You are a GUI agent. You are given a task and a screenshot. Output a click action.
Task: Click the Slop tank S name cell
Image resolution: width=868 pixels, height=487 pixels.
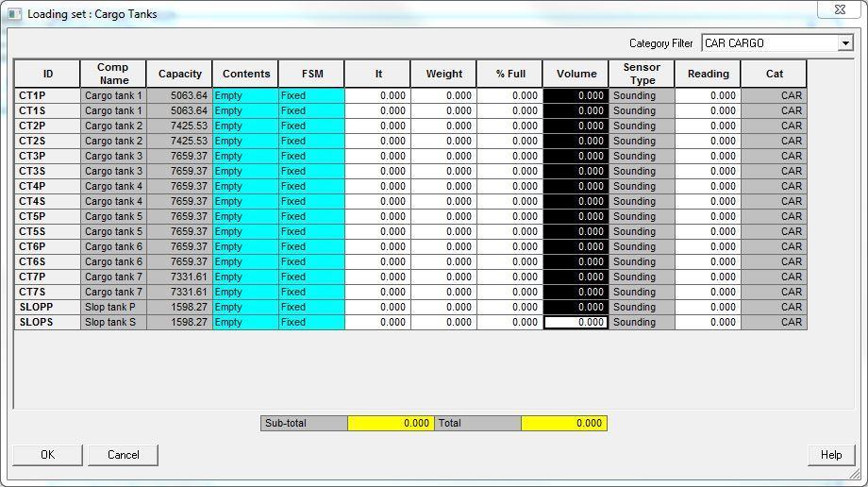pos(113,322)
